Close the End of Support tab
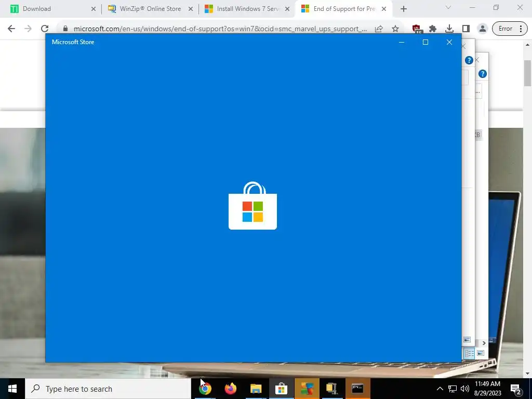Viewport: 532px width, 399px height. pos(384,9)
